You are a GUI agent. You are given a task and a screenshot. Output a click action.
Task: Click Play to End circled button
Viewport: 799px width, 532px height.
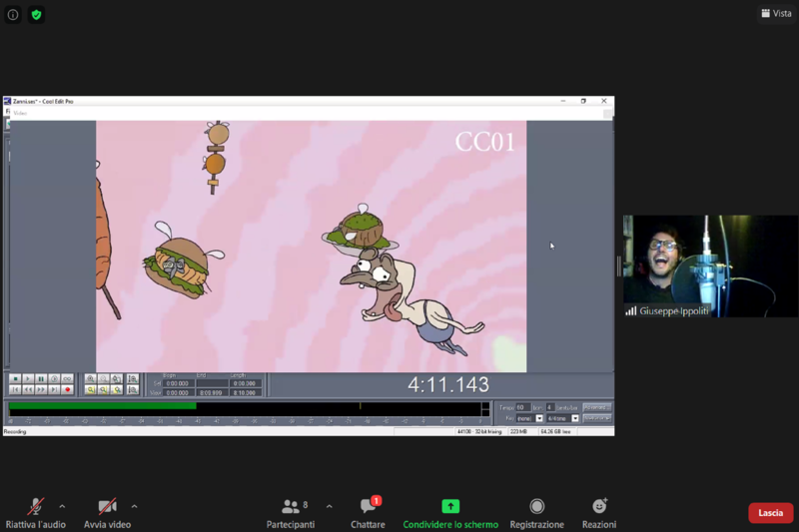point(54,378)
